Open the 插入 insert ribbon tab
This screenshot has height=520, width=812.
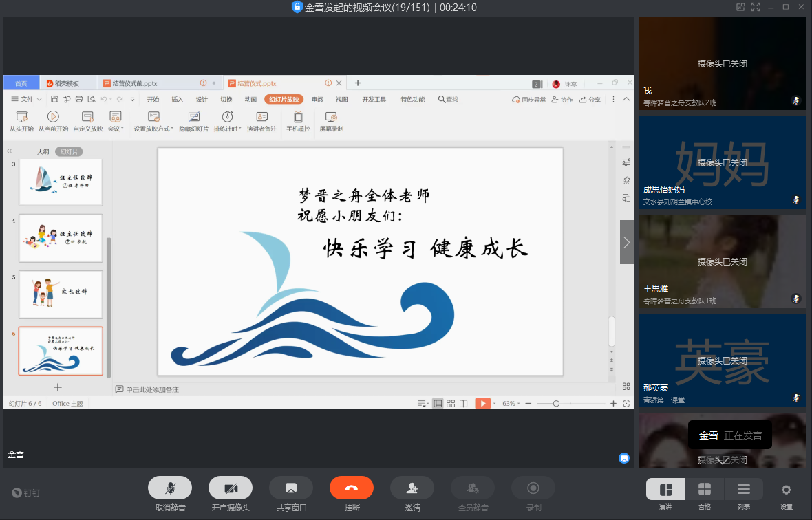coord(177,99)
